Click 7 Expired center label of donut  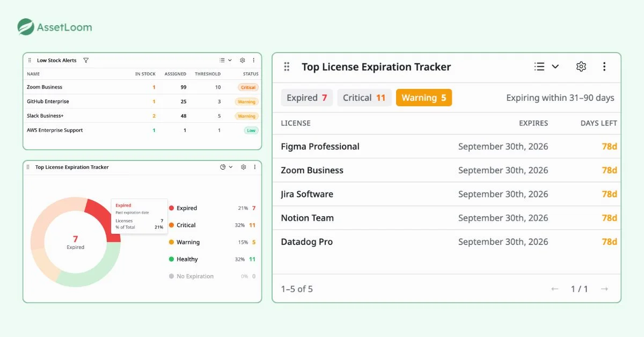click(x=75, y=243)
